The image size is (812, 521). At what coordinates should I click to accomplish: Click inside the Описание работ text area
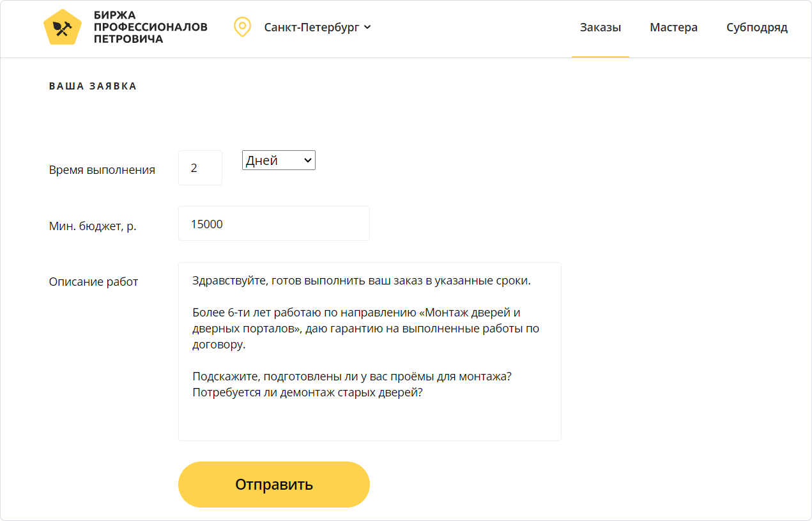tap(370, 352)
